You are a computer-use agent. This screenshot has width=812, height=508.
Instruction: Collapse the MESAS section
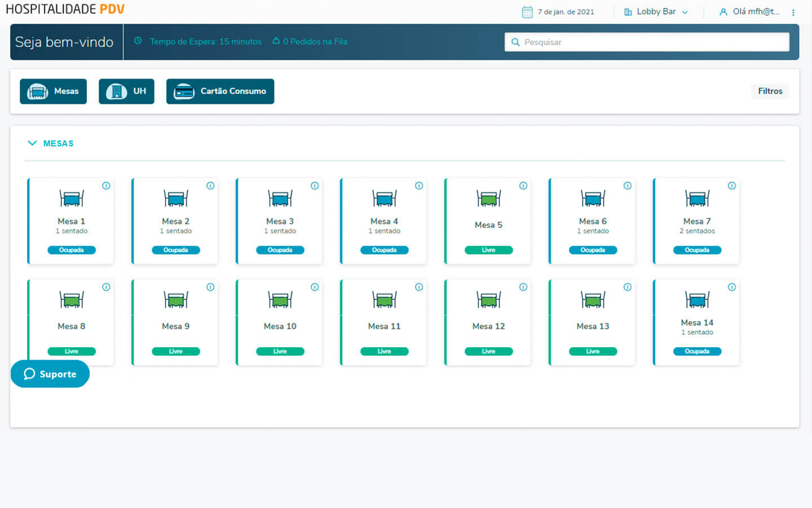coord(32,143)
